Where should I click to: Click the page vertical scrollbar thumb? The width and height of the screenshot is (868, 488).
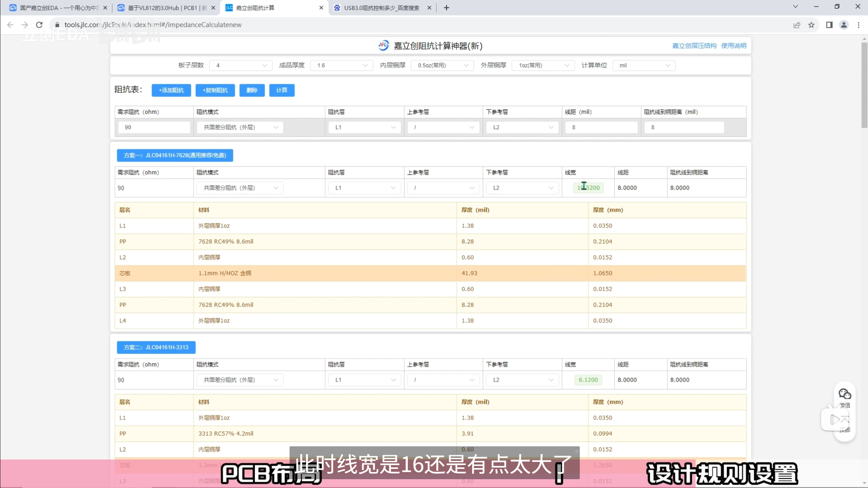864,85
